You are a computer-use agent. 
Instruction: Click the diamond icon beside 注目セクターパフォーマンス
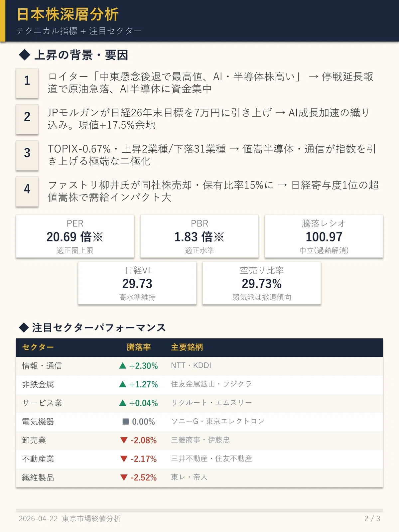(24, 328)
